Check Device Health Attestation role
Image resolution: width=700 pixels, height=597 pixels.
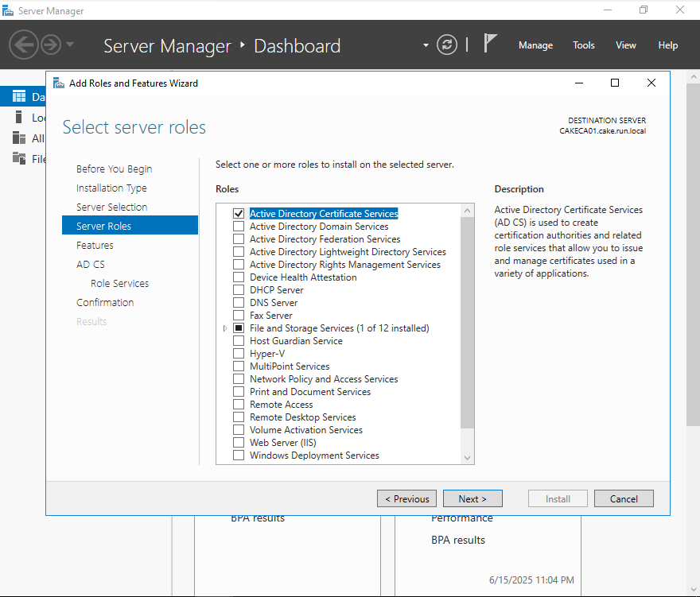(x=239, y=277)
